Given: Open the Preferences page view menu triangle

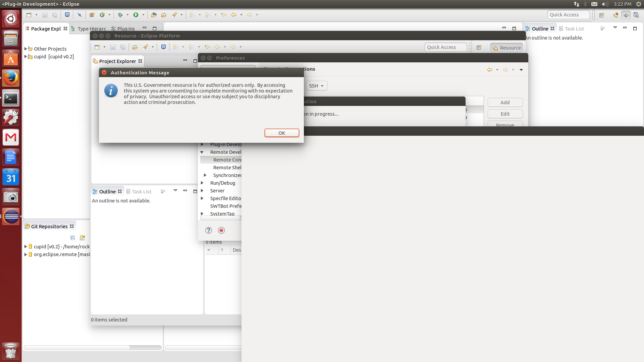Looking at the screenshot, I should [521, 70].
